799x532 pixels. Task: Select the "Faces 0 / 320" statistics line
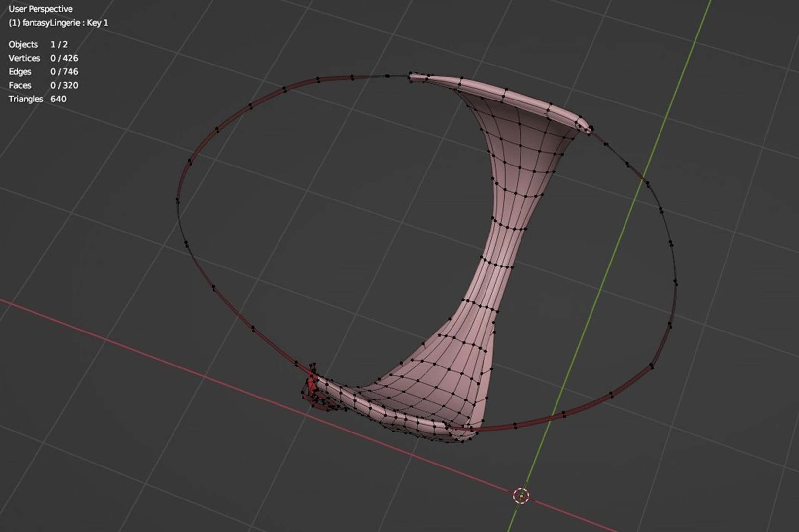click(43, 85)
